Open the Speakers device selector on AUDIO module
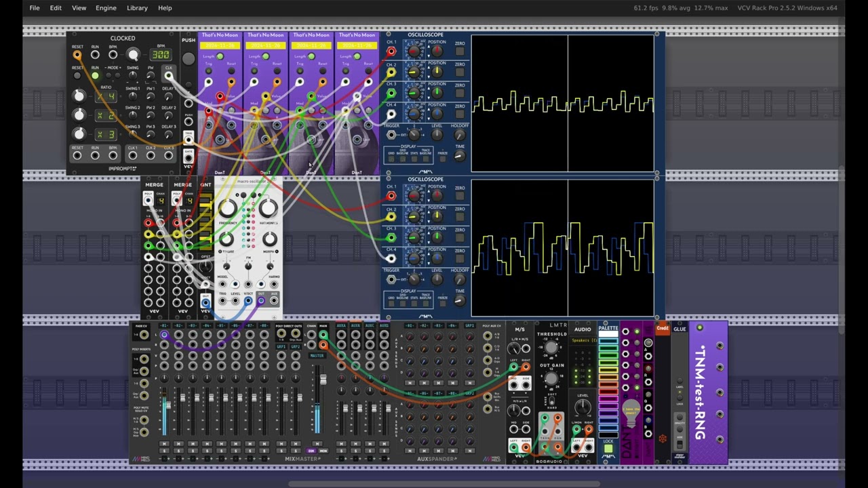Image resolution: width=868 pixels, height=488 pixels. click(x=582, y=340)
